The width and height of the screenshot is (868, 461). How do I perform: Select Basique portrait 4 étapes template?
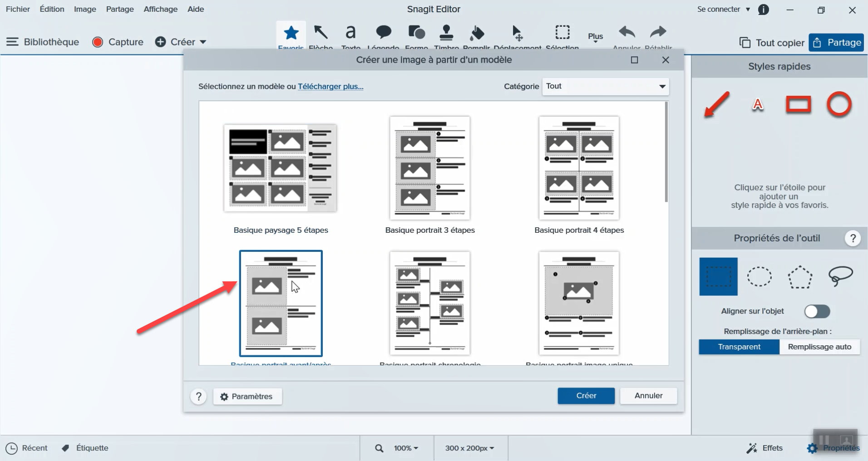pos(579,168)
